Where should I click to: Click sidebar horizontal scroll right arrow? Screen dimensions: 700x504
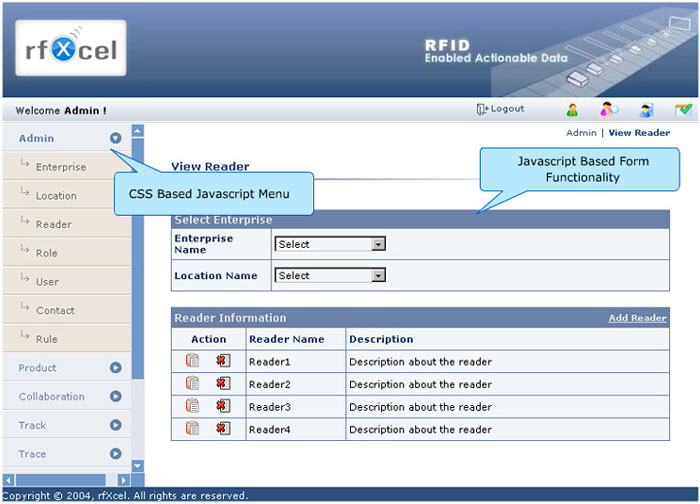[x=124, y=480]
